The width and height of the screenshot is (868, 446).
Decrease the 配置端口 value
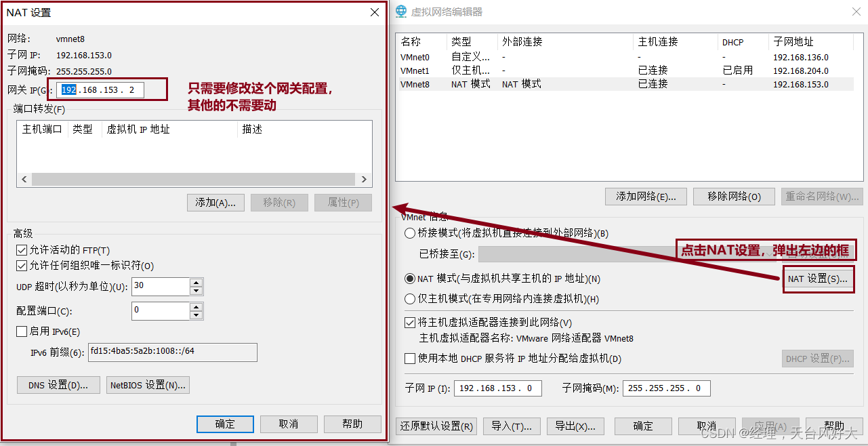(x=197, y=316)
